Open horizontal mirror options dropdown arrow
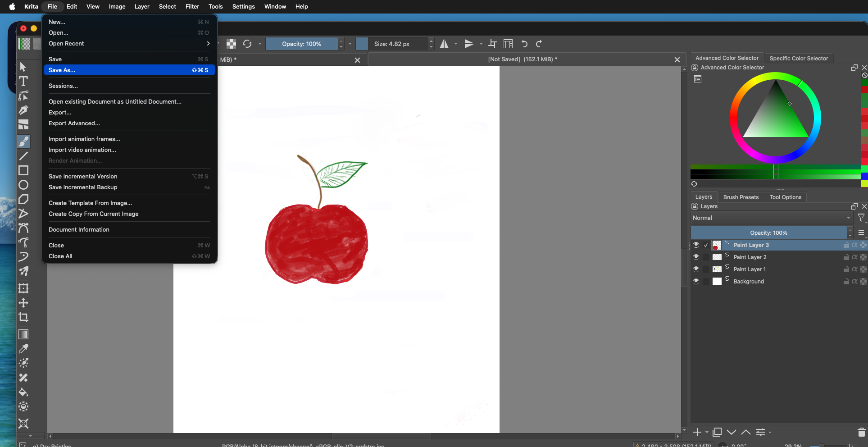 [x=456, y=44]
